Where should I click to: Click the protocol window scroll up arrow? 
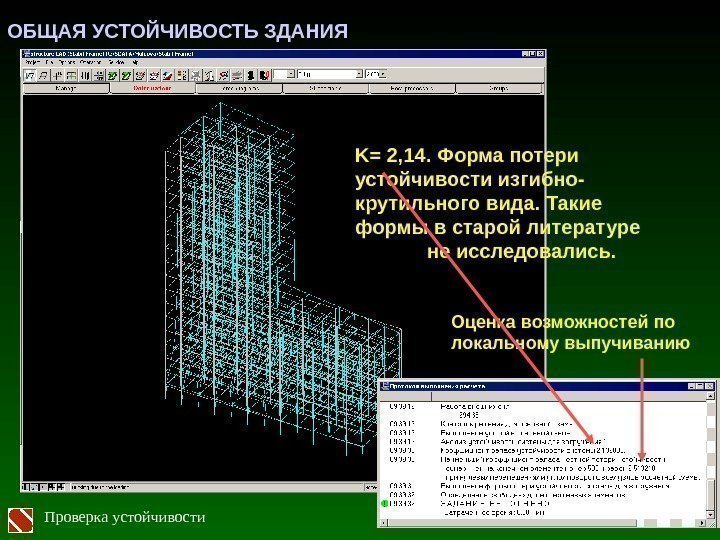click(711, 395)
